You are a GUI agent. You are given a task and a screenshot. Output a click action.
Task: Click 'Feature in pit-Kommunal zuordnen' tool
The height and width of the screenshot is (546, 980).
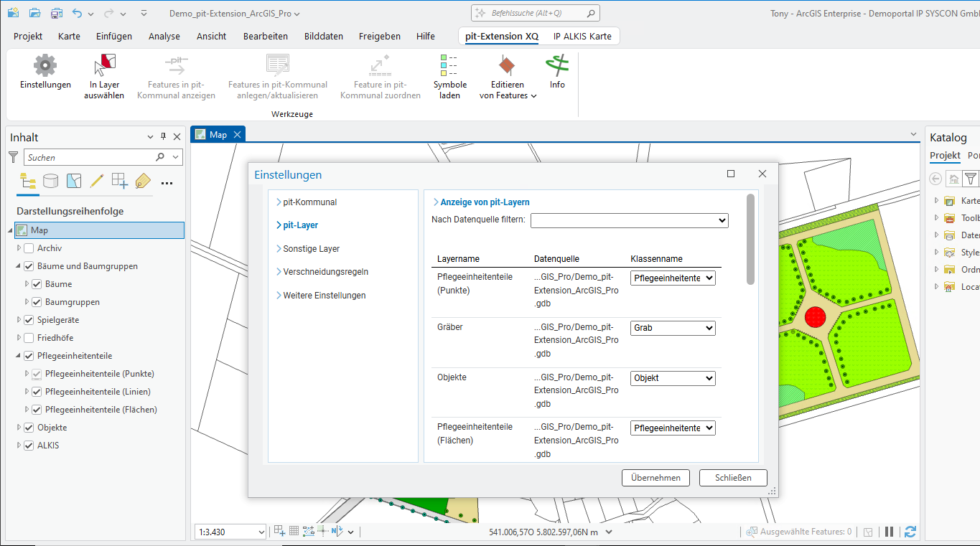380,75
